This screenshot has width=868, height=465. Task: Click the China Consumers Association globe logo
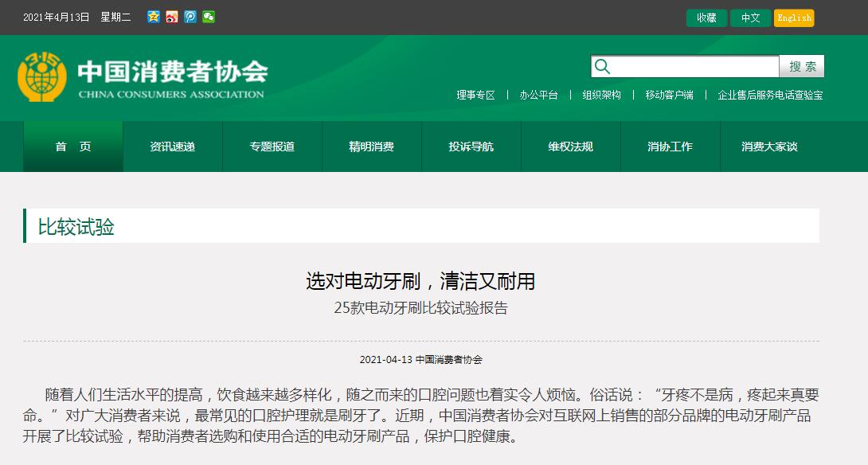click(x=42, y=77)
